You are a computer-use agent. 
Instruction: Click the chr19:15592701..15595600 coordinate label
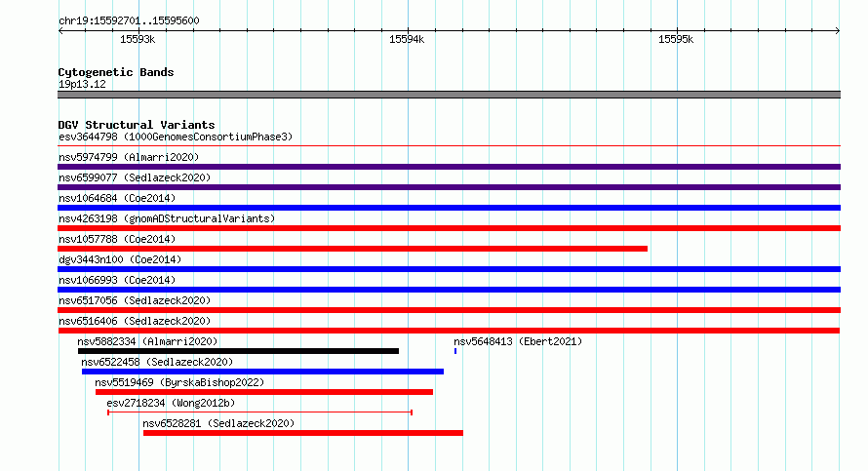coord(129,20)
